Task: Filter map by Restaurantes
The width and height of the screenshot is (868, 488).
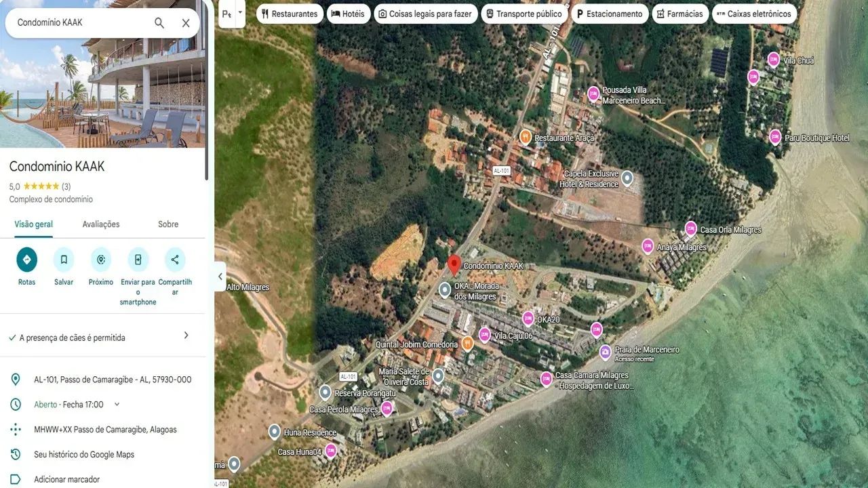Action: [x=289, y=14]
